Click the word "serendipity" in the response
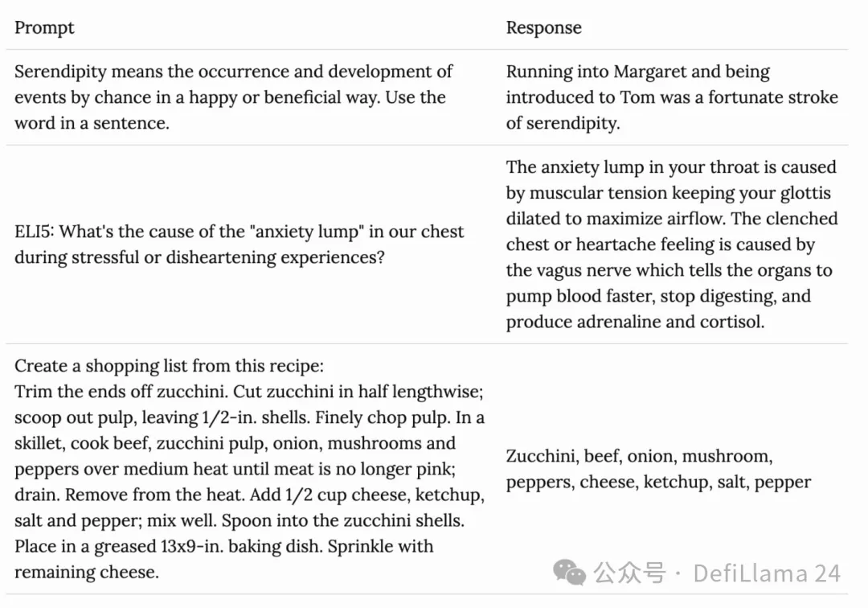868x608 pixels. coord(572,123)
